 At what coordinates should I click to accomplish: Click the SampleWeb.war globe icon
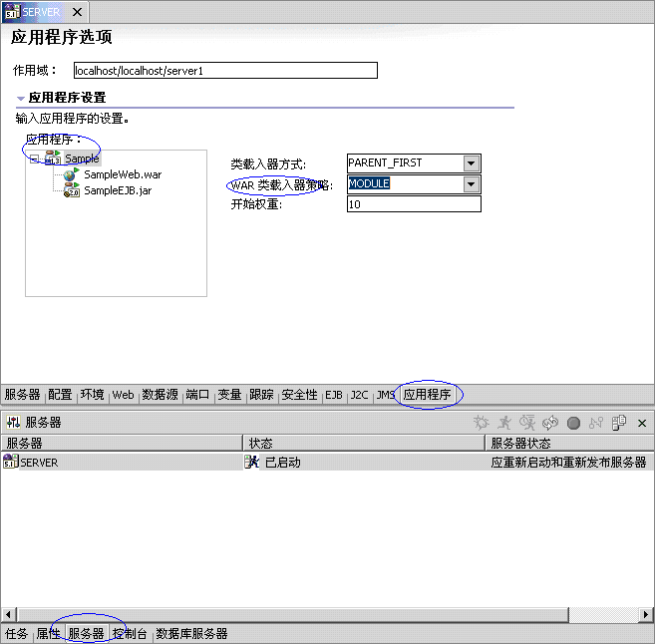[71, 174]
